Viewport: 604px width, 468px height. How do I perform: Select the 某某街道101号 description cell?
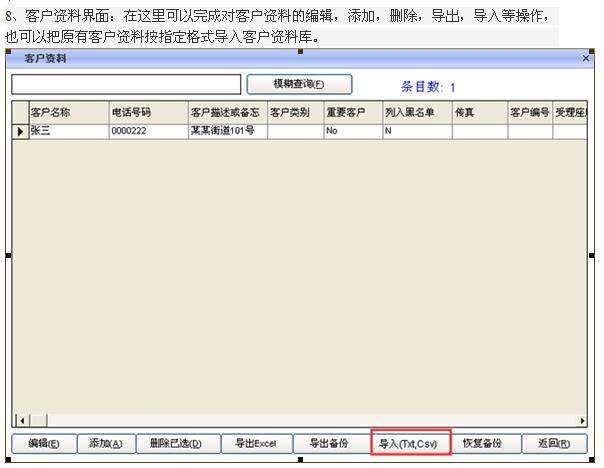228,131
